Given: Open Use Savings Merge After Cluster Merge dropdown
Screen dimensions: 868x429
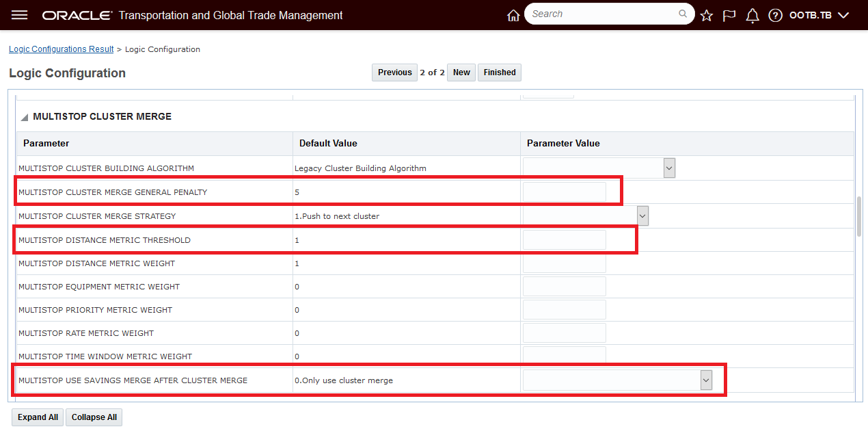Looking at the screenshot, I should pyautogui.click(x=706, y=380).
